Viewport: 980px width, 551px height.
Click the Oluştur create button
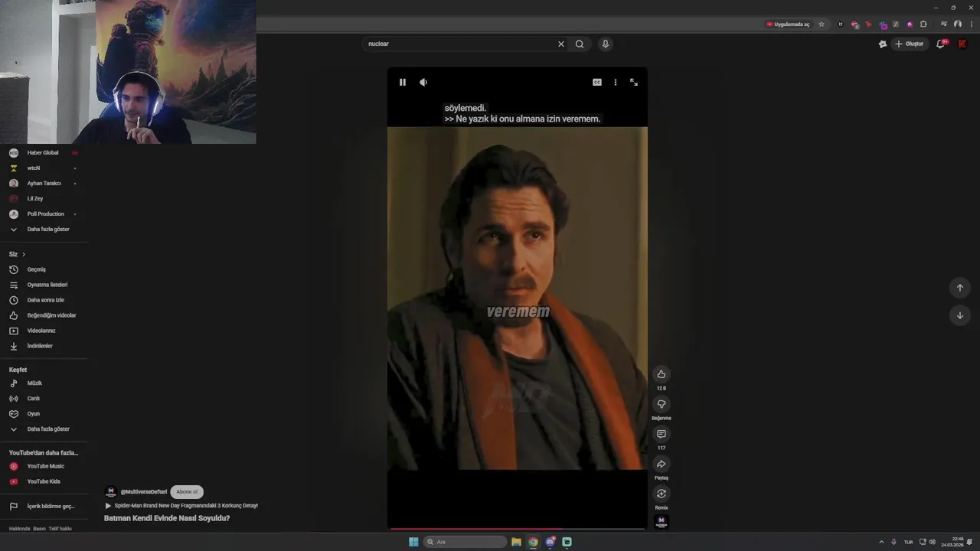click(910, 44)
